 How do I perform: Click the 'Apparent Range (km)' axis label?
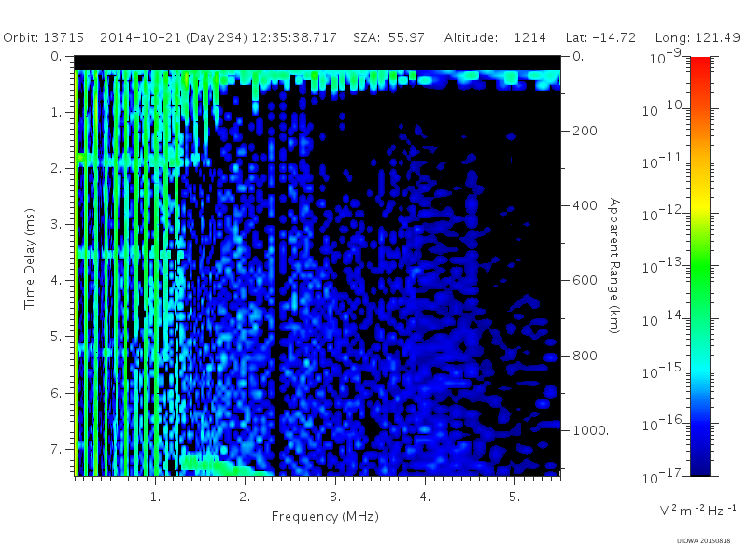point(614,266)
